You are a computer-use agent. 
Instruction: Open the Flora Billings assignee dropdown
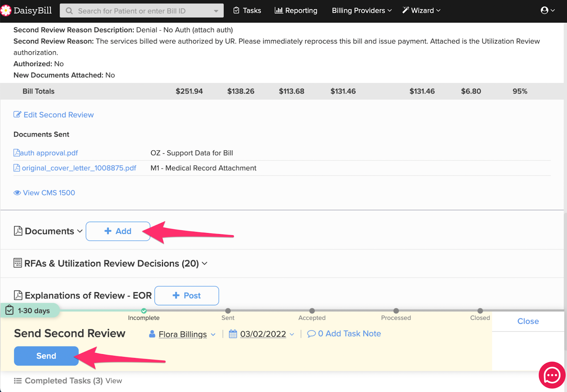point(187,334)
